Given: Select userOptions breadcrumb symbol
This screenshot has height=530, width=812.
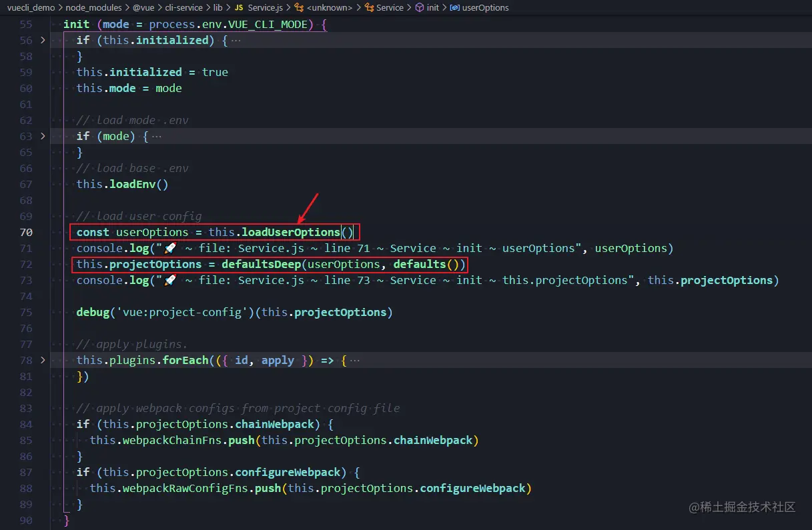Looking at the screenshot, I should coord(485,8).
